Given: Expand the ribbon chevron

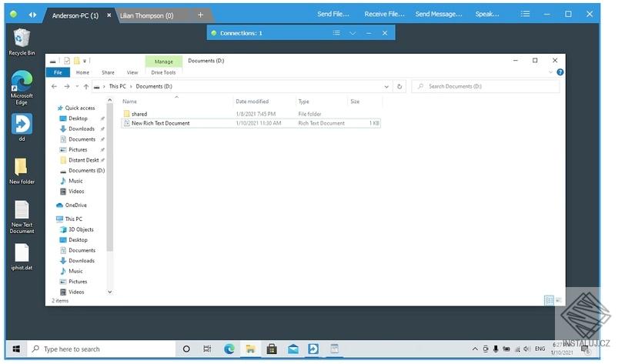Looking at the screenshot, I should pos(550,72).
